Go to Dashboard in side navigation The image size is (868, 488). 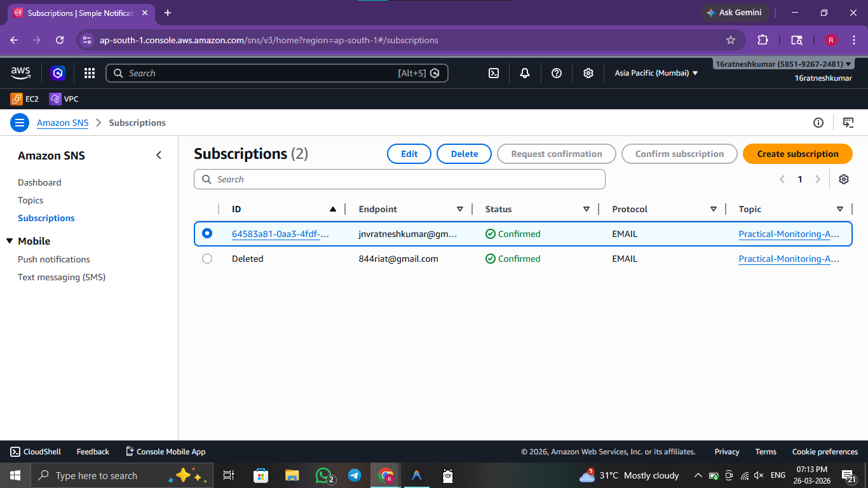coord(39,182)
